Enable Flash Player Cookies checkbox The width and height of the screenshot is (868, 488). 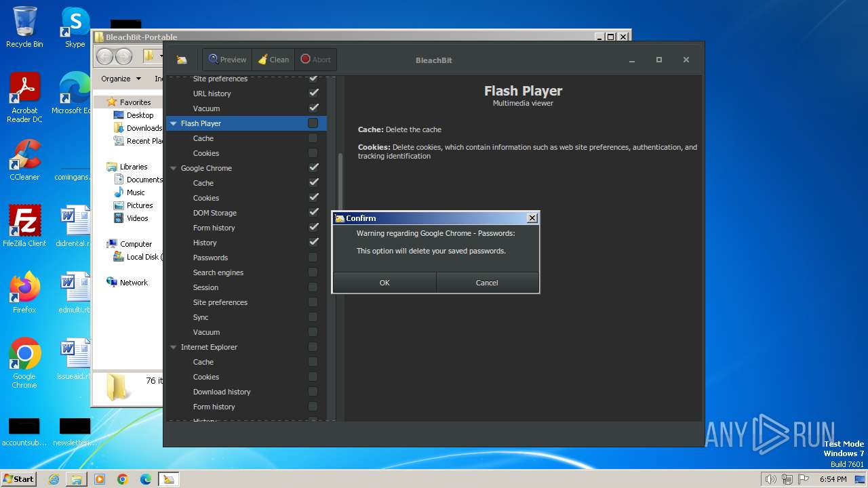[313, 153]
